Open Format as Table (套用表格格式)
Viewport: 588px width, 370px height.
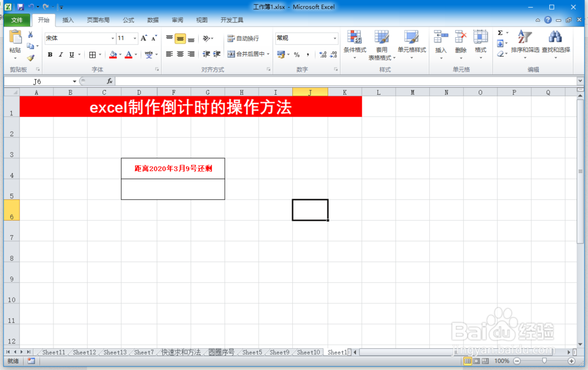pos(382,45)
